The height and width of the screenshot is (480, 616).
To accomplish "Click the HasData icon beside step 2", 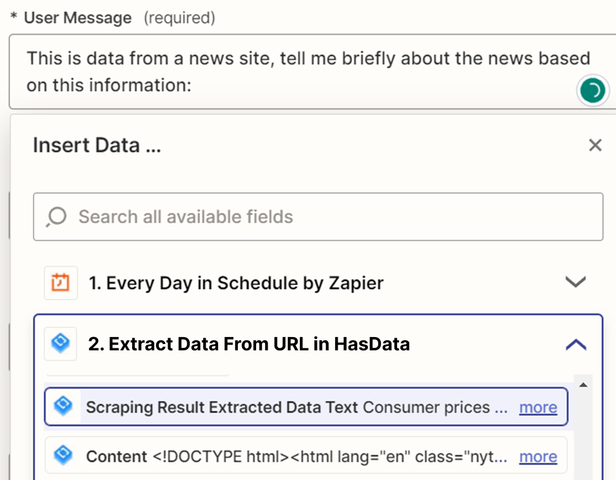I will 61,344.
